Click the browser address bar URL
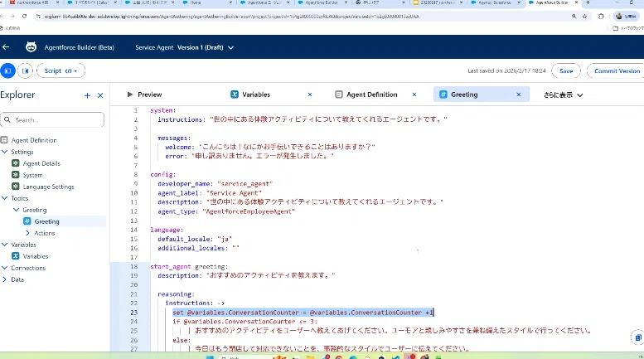Screen dimensions: 644x359 coord(231,17)
